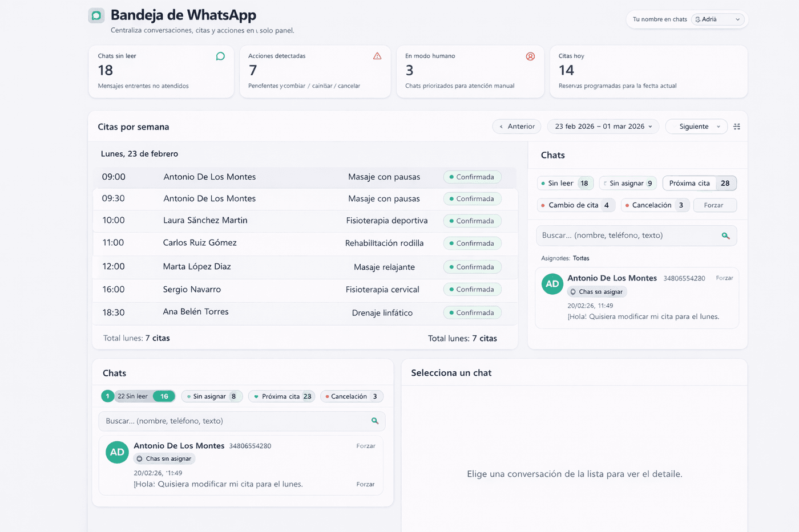The image size is (799, 532).
Task: Click the magnifier icon in the Chats panel search bar
Action: click(x=725, y=235)
